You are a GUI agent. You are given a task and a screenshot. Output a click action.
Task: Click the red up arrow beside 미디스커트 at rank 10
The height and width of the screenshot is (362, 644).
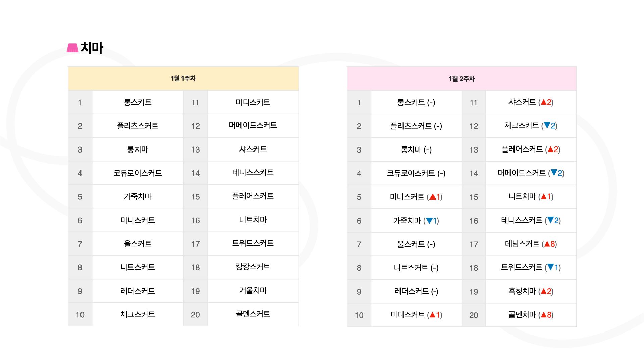[x=433, y=315]
